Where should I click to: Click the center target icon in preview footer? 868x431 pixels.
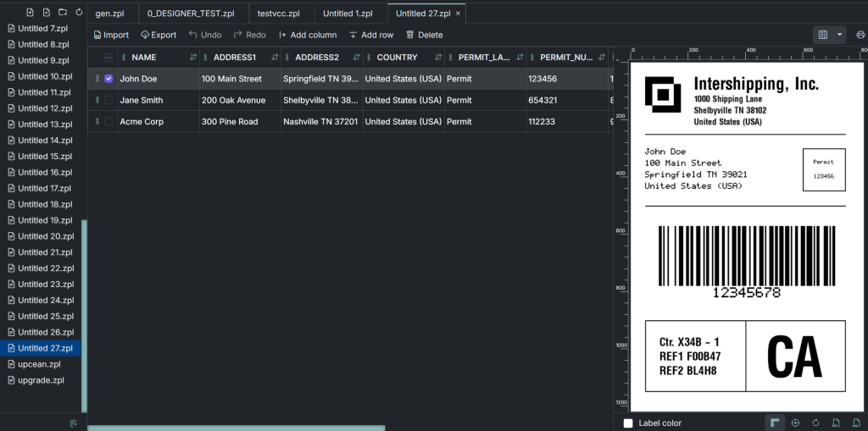pos(795,423)
